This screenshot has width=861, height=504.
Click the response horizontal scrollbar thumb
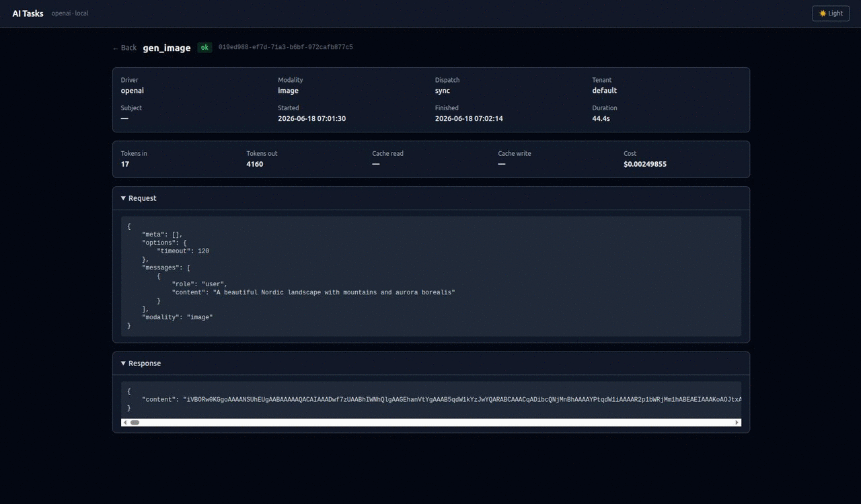(135, 423)
